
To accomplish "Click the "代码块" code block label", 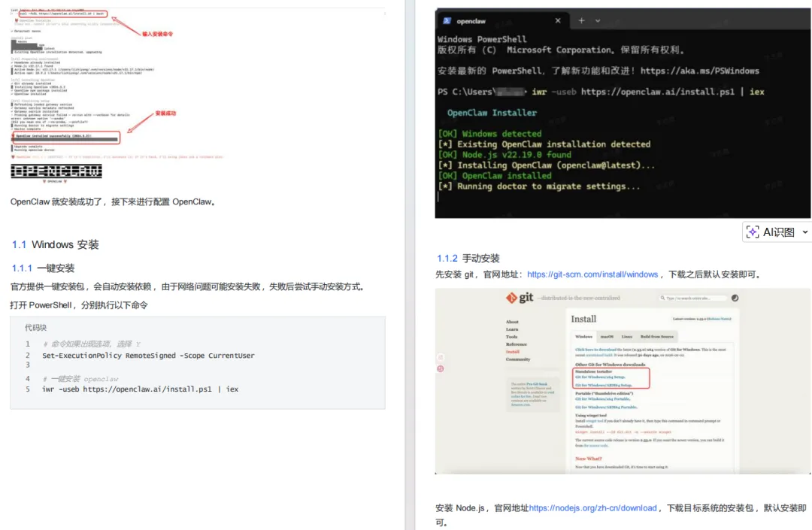I will click(36, 328).
